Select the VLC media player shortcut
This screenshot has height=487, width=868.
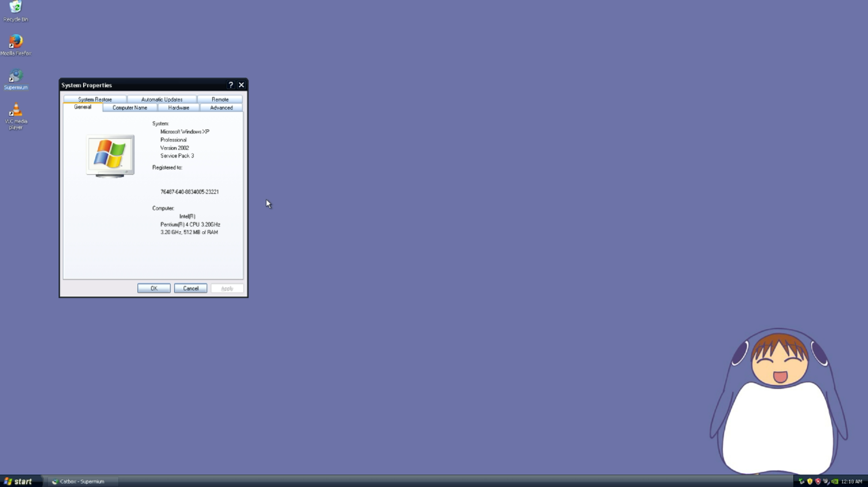(x=16, y=116)
